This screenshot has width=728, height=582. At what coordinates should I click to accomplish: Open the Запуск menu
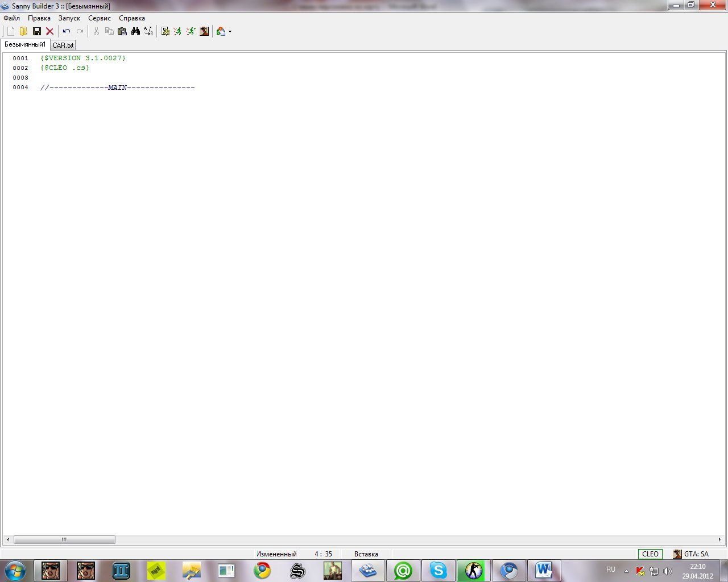[69, 18]
